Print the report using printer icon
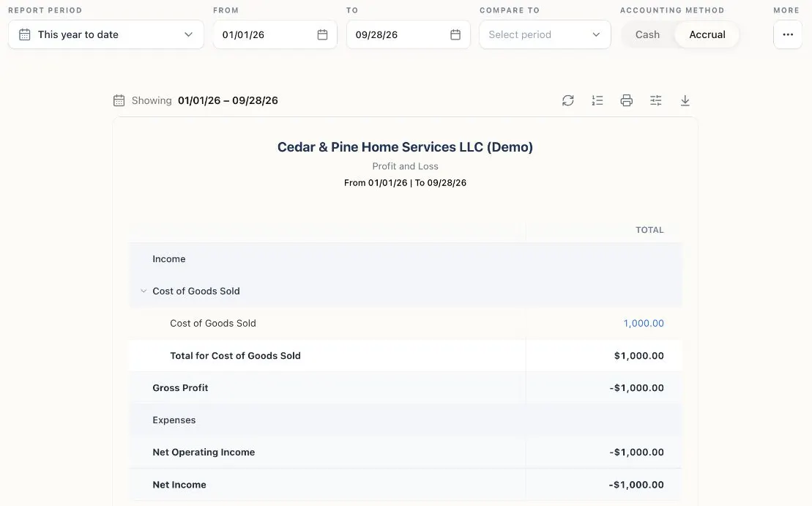The image size is (812, 506). 627,100
